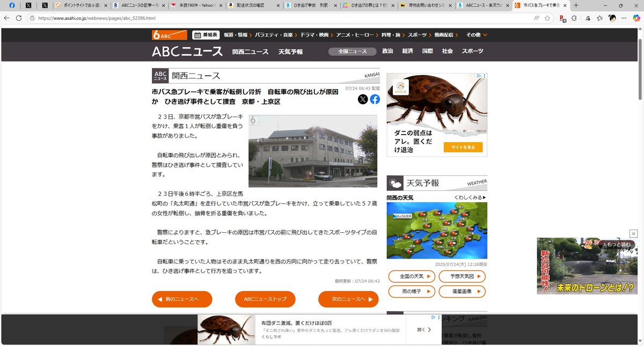Switch to the ABCニュース - 楽天ウェブ tab
Viewport: 644px width, 346px height.
pos(484,5)
